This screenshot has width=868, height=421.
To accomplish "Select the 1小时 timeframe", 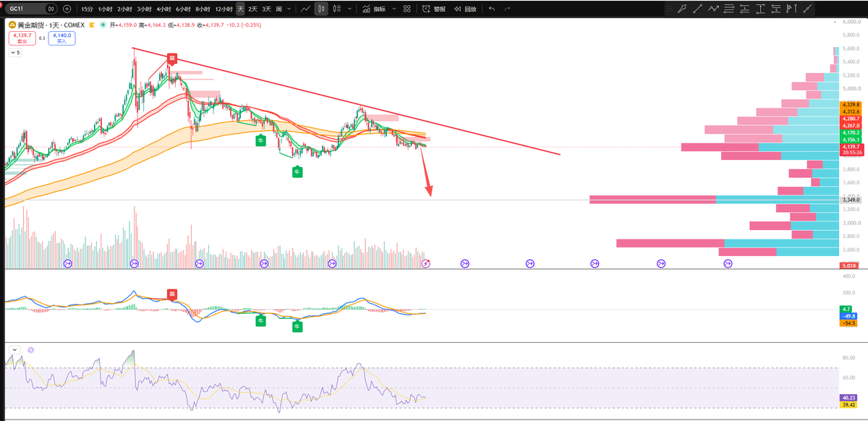I will click(x=106, y=9).
